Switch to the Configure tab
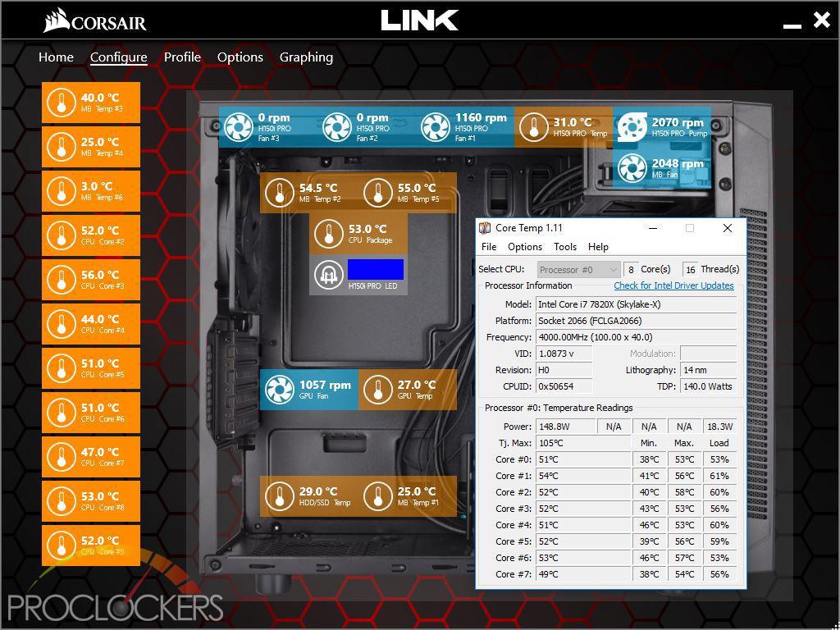This screenshot has width=840, height=630. point(118,57)
